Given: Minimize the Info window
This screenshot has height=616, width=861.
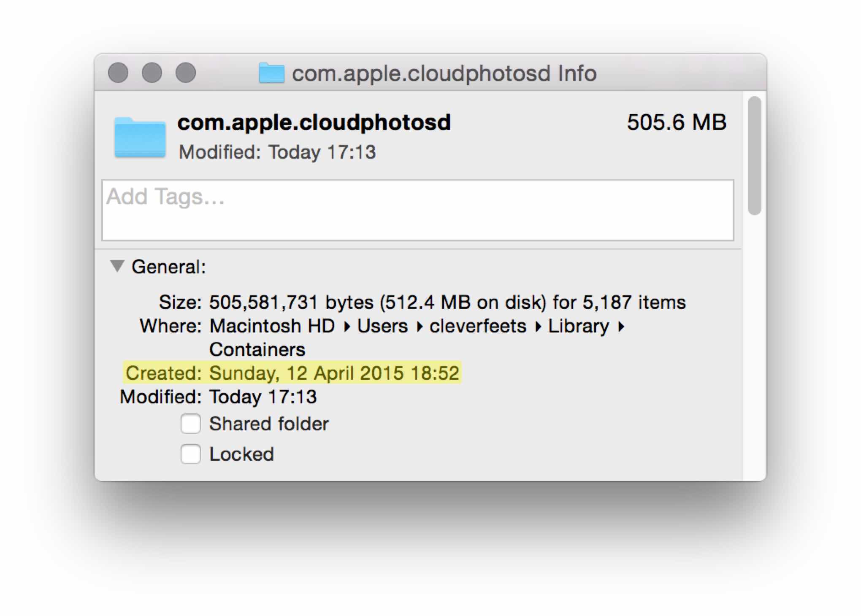Looking at the screenshot, I should 152,73.
